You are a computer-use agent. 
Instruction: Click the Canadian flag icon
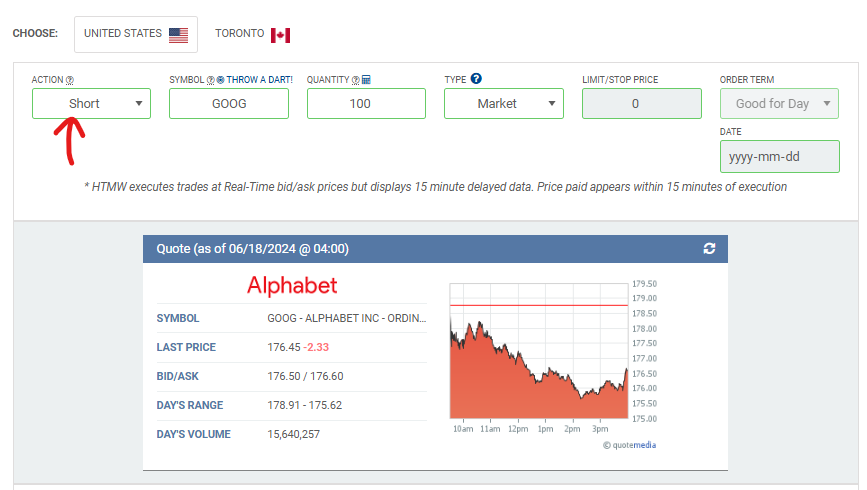click(280, 35)
